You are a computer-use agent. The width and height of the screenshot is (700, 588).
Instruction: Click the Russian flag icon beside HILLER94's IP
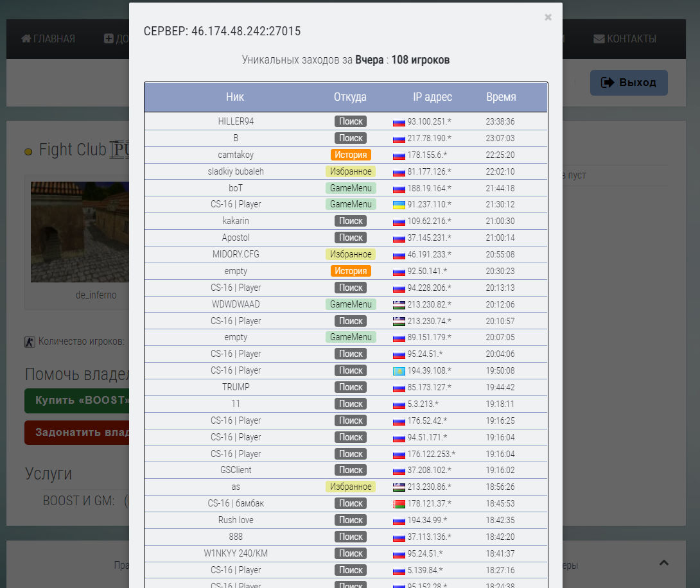(399, 122)
